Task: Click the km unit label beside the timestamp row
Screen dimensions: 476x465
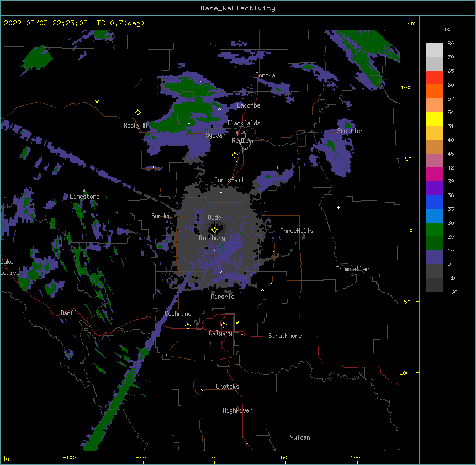Action: pos(411,23)
